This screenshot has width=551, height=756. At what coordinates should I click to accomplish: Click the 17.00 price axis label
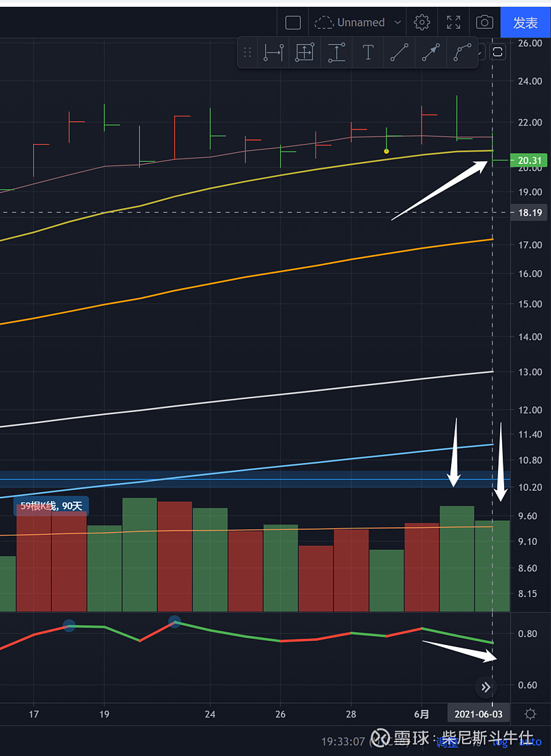[530, 245]
